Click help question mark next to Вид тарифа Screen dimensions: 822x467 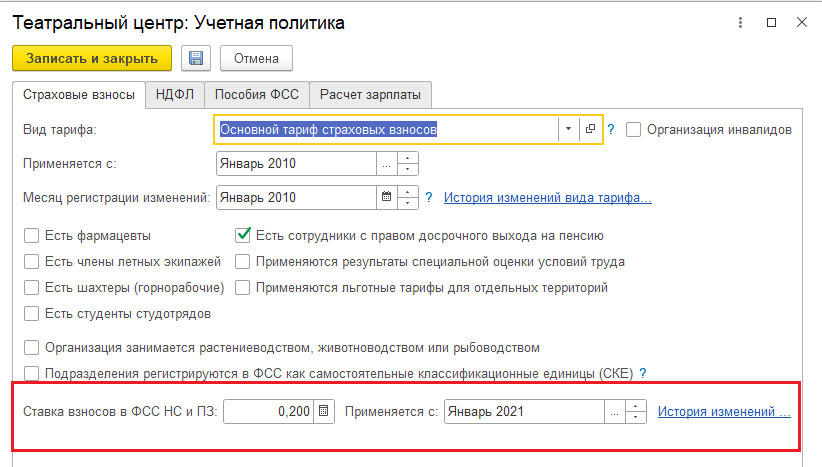(x=611, y=129)
